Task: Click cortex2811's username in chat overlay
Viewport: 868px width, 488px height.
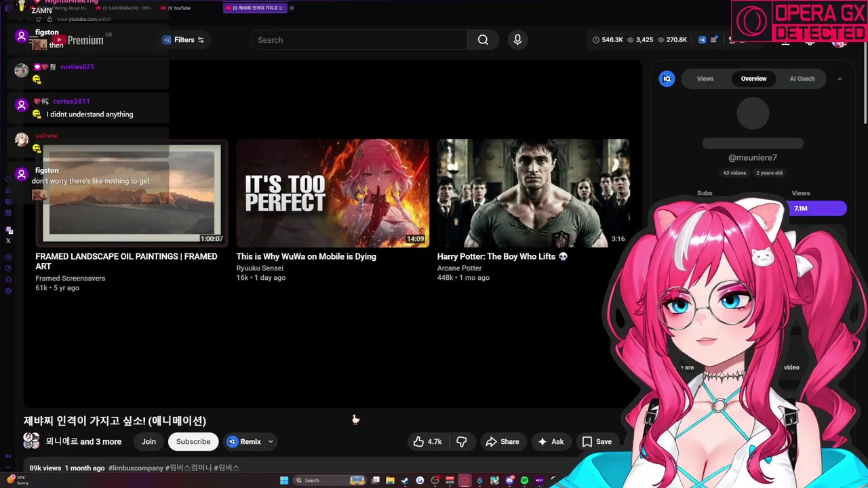Action: pyautogui.click(x=71, y=102)
